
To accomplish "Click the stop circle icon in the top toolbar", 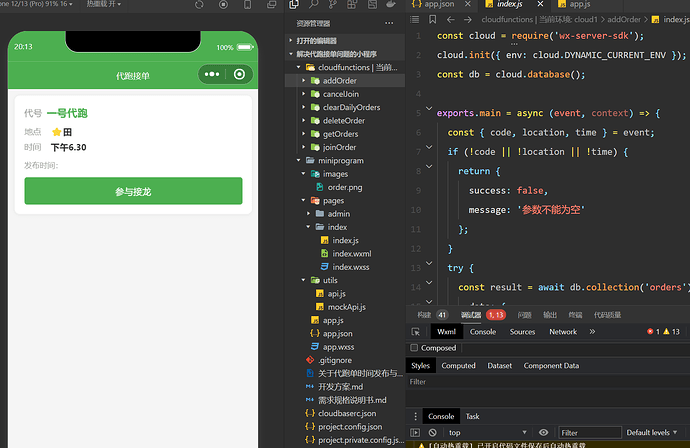I will tap(224, 4).
